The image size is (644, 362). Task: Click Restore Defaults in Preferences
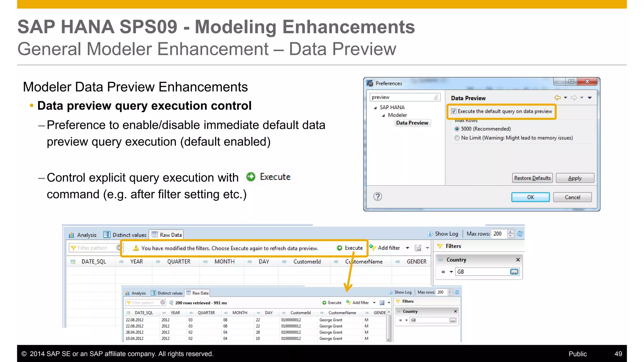click(532, 178)
